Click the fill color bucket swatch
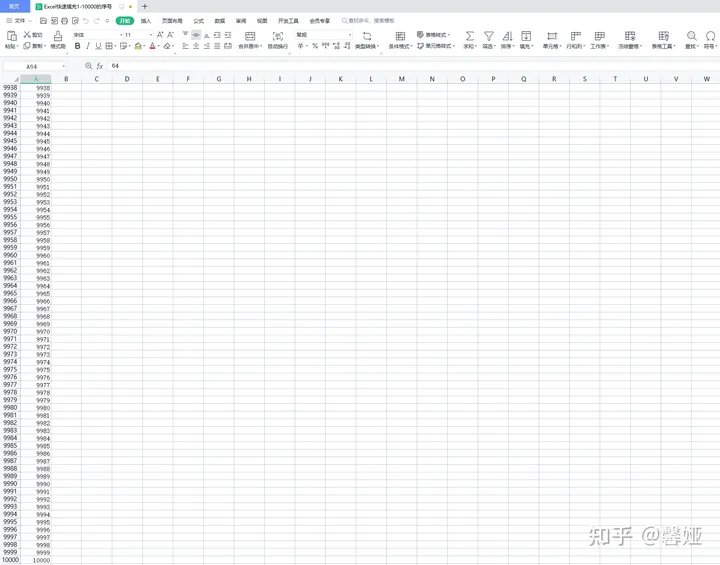 [x=138, y=46]
